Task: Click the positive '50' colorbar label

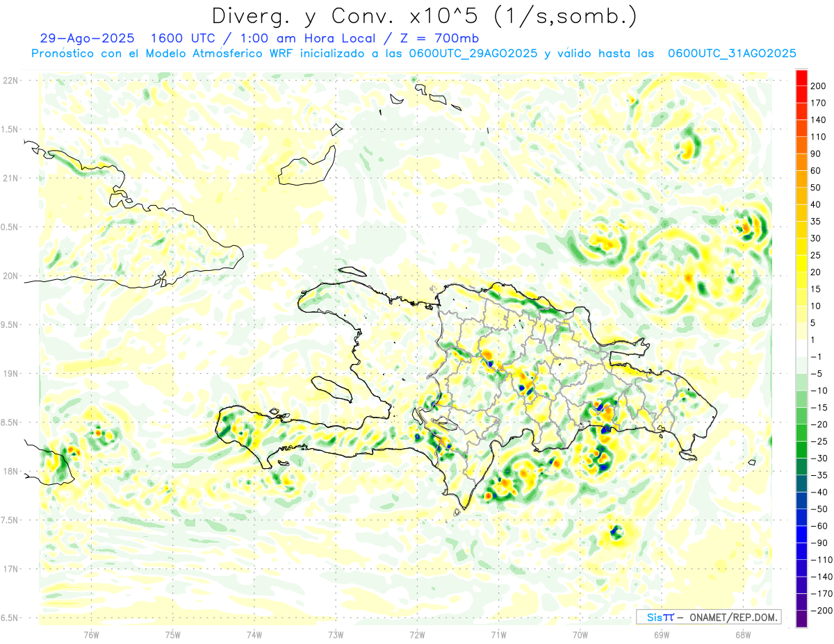Action: (x=816, y=188)
